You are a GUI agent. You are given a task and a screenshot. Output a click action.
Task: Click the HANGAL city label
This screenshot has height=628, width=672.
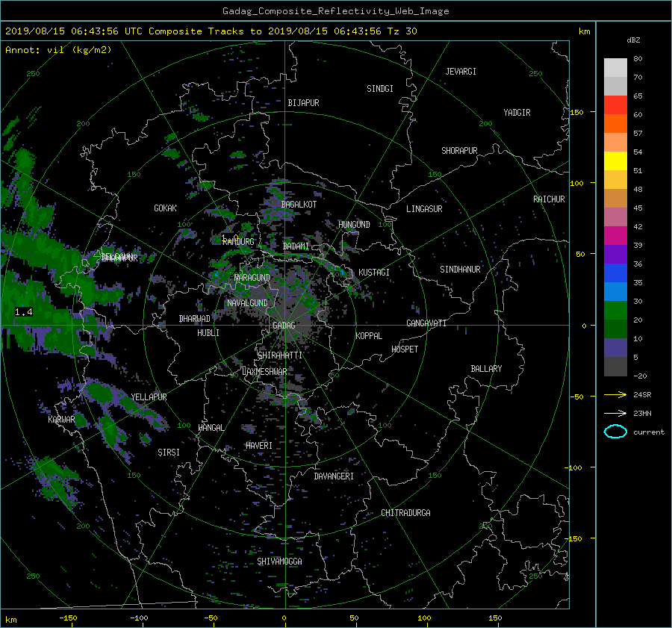(x=211, y=428)
